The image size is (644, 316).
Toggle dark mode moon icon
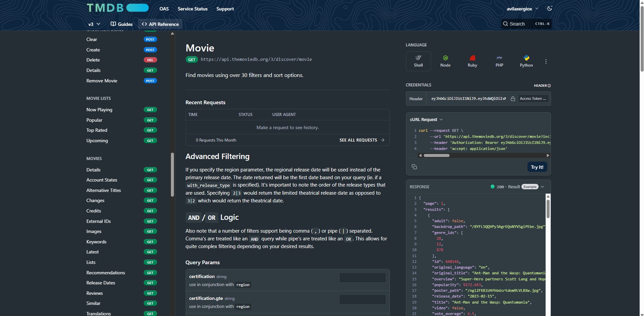point(550,8)
